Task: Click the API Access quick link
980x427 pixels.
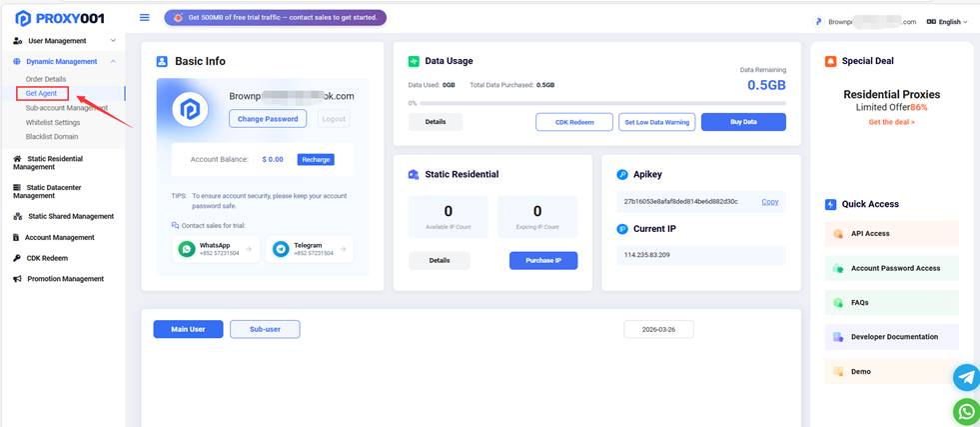Action: [891, 234]
